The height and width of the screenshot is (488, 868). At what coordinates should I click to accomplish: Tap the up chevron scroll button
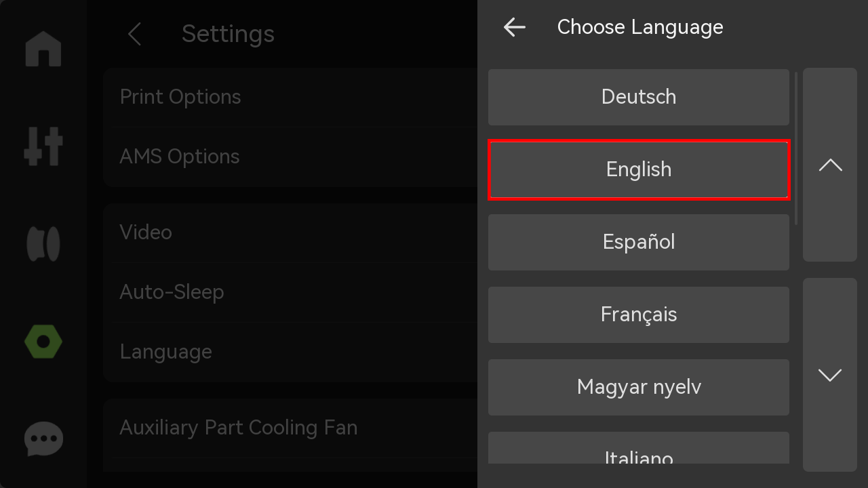click(830, 165)
